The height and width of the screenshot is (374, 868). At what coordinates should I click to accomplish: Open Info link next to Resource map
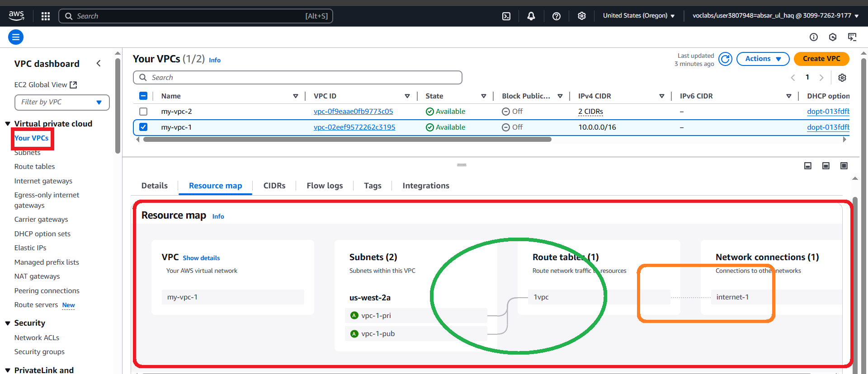point(218,216)
